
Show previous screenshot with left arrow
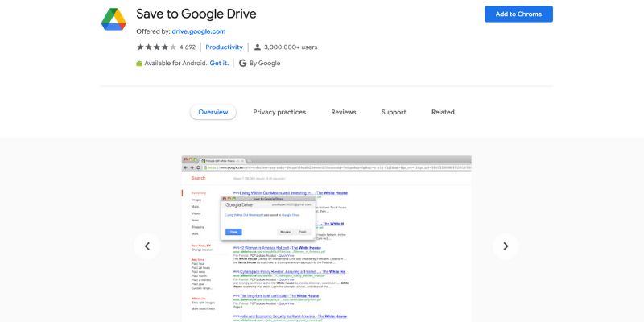[x=147, y=246]
